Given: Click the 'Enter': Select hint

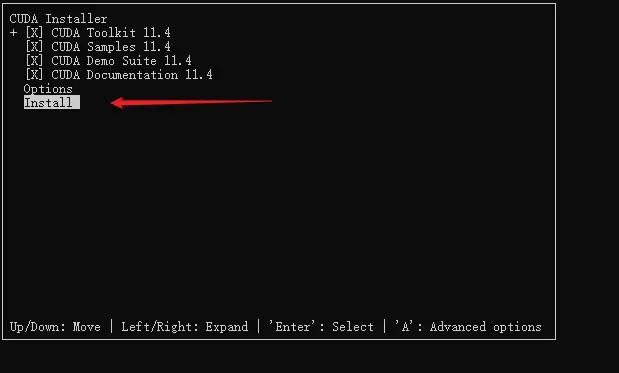Looking at the screenshot, I should 321,327.
